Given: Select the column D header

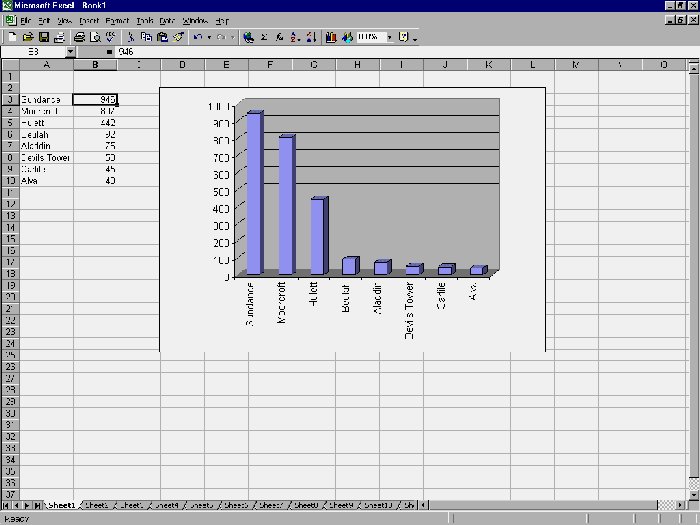Looking at the screenshot, I should click(x=182, y=65).
